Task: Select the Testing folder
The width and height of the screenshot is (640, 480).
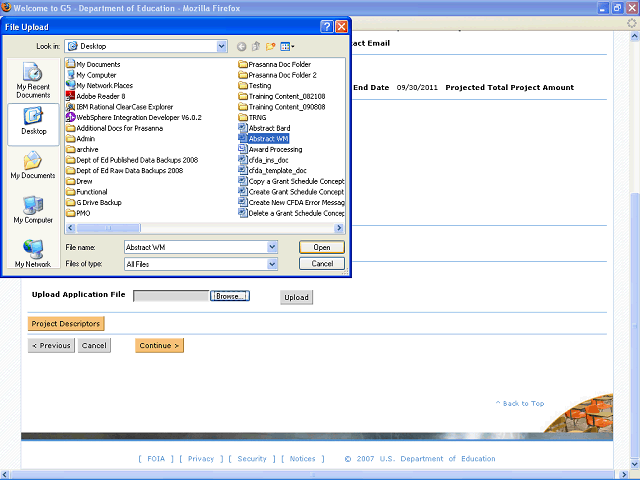Action: (x=255, y=86)
